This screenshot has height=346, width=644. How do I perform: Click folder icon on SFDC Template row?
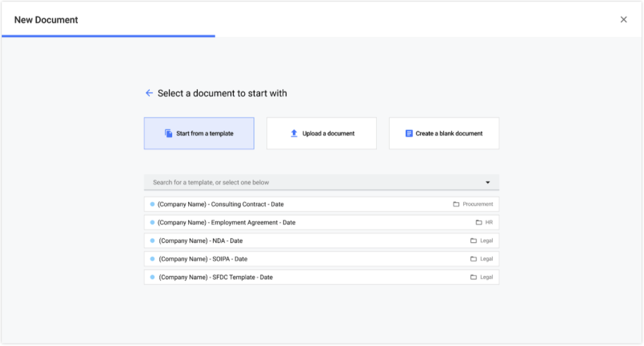pos(473,277)
